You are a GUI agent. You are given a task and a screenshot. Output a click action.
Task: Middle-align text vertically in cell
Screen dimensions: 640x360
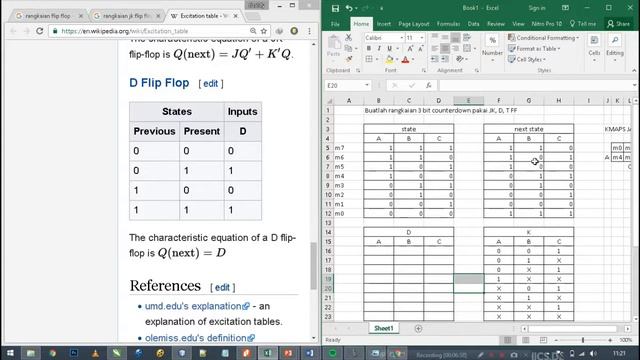tap(445, 38)
